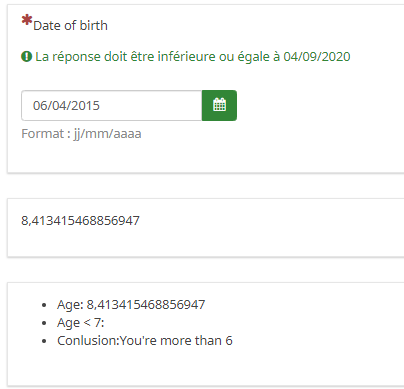Screen dimensions: 404x389
Task: Click the red required asterisk
Action: tap(27, 20)
